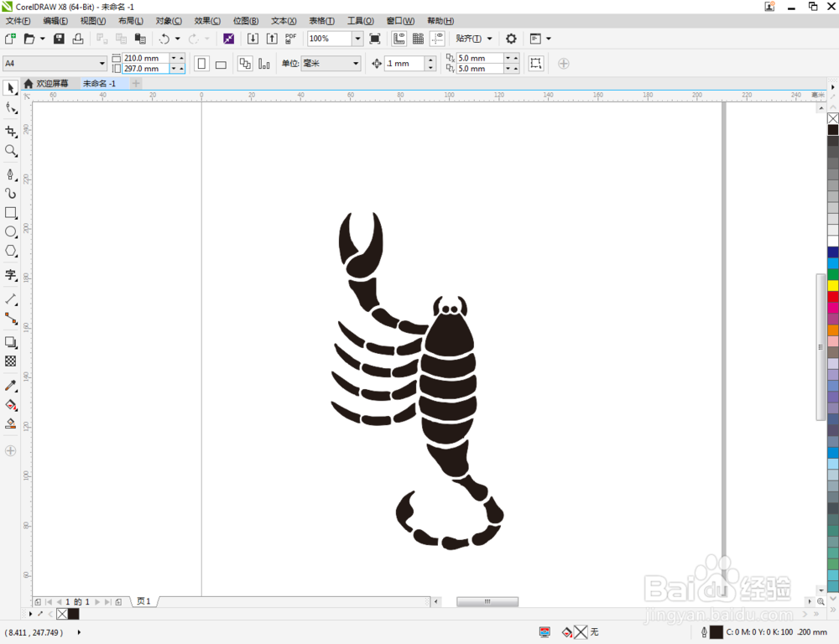Expand the status bar coordinates arrow
Image resolution: width=839 pixels, height=644 pixels.
click(79, 632)
